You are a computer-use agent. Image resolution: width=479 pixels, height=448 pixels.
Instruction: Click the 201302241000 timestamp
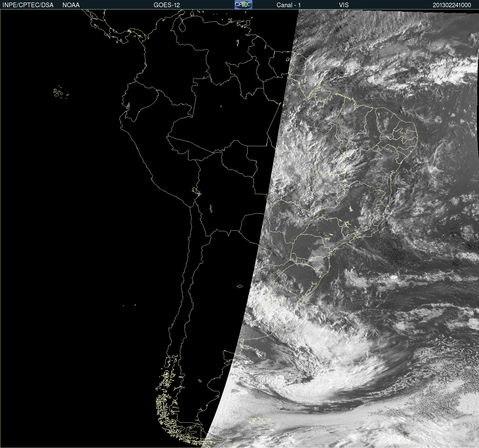pos(452,5)
